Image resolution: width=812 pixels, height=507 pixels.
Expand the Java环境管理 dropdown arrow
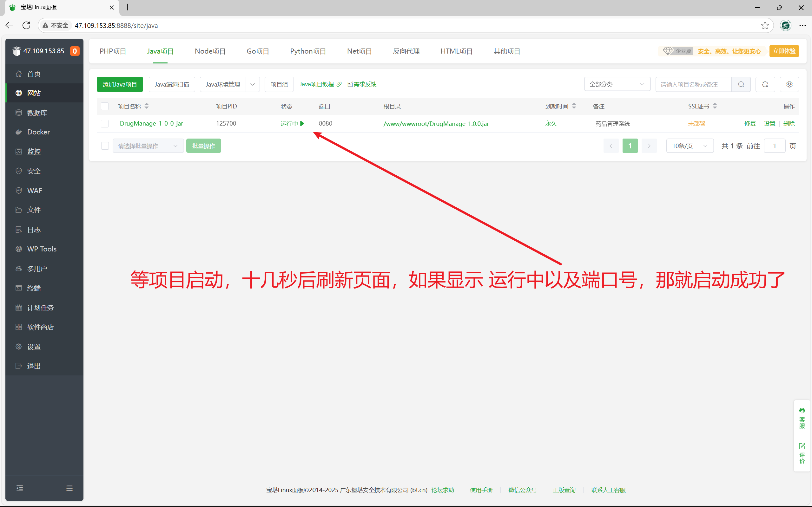coord(253,84)
